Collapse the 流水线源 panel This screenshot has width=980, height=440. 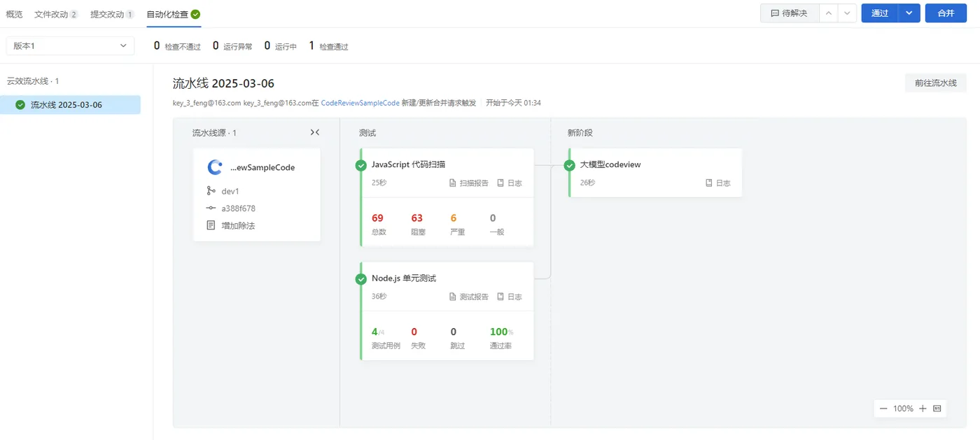pos(315,132)
